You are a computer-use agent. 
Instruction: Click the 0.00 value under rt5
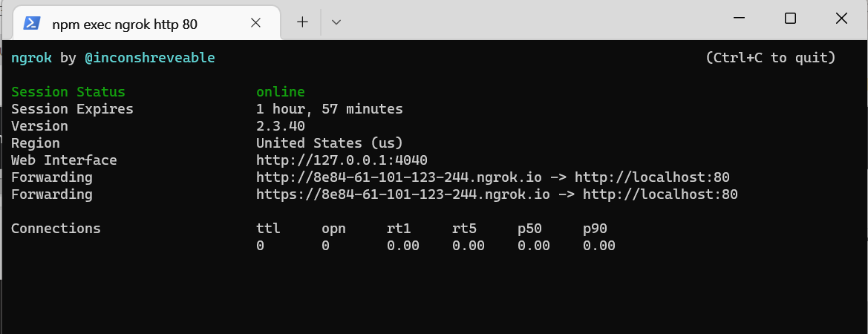pyautogui.click(x=469, y=246)
